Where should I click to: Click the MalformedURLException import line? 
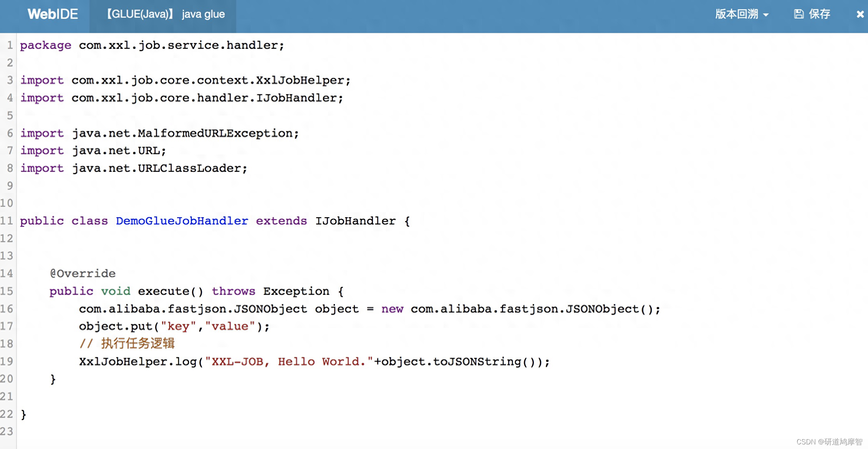159,133
